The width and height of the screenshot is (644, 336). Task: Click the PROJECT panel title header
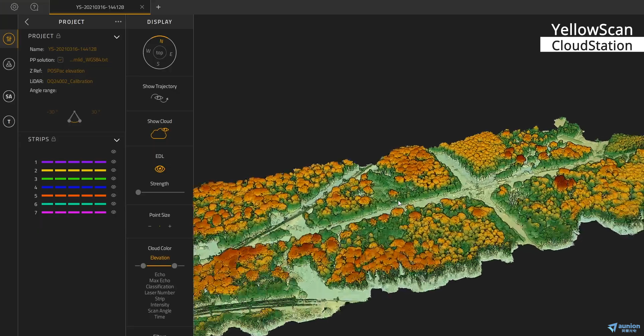(x=71, y=22)
